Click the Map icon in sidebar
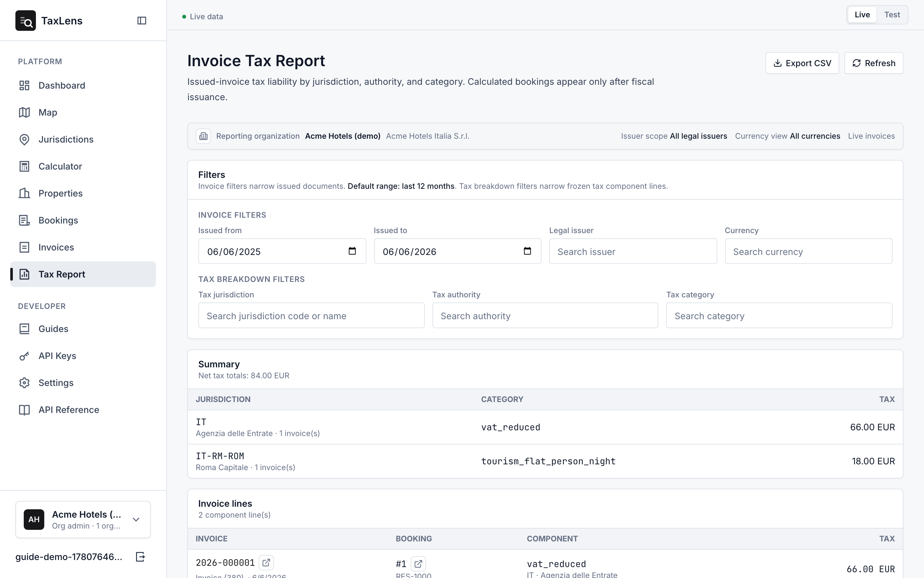924x578 pixels. click(x=24, y=112)
